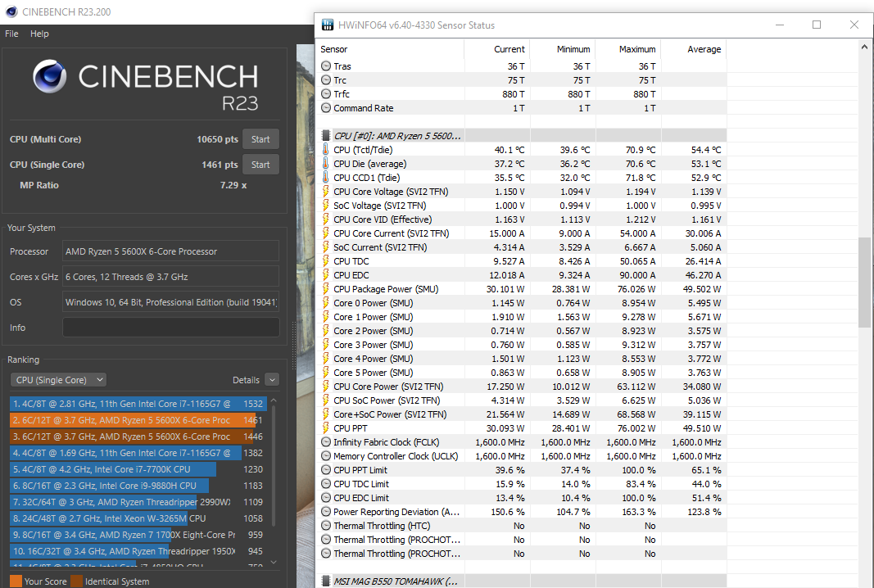The image size is (874, 588).
Task: Click the Cores x GHz field value
Action: (171, 277)
